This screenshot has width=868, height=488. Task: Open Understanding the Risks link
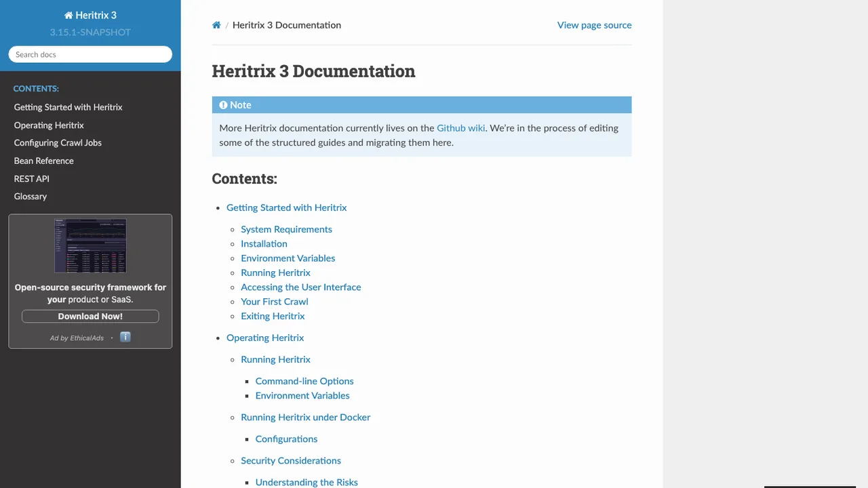307,482
